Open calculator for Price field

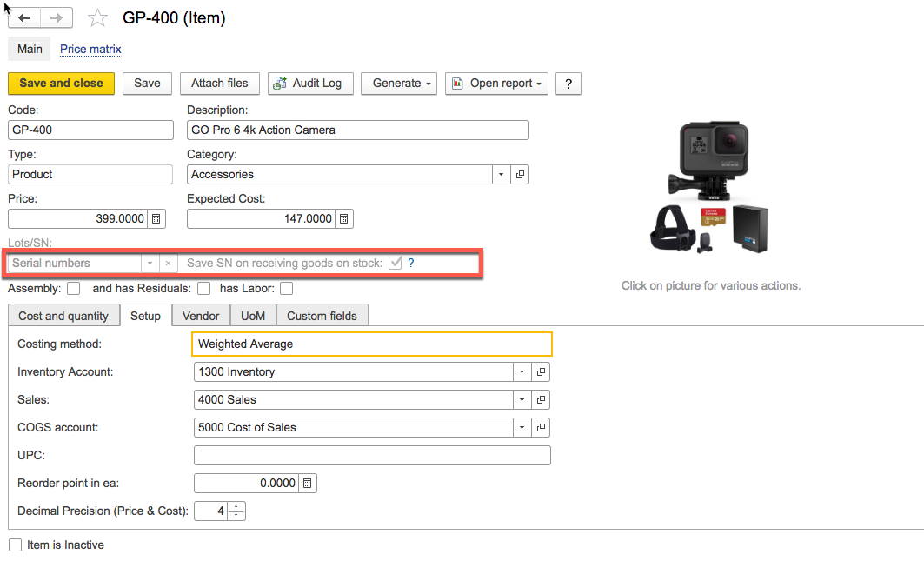[156, 219]
